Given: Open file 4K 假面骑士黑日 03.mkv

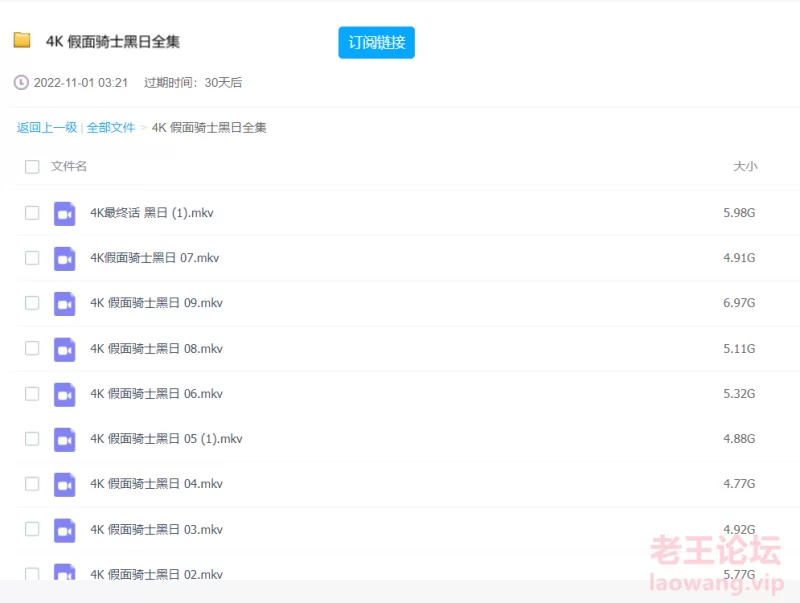Looking at the screenshot, I should coord(157,530).
